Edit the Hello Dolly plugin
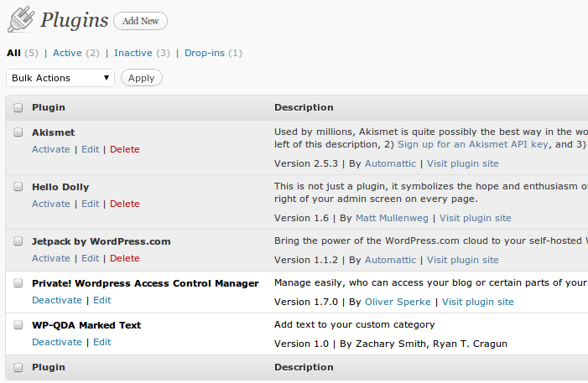Image resolution: width=588 pixels, height=383 pixels. pyautogui.click(x=91, y=204)
